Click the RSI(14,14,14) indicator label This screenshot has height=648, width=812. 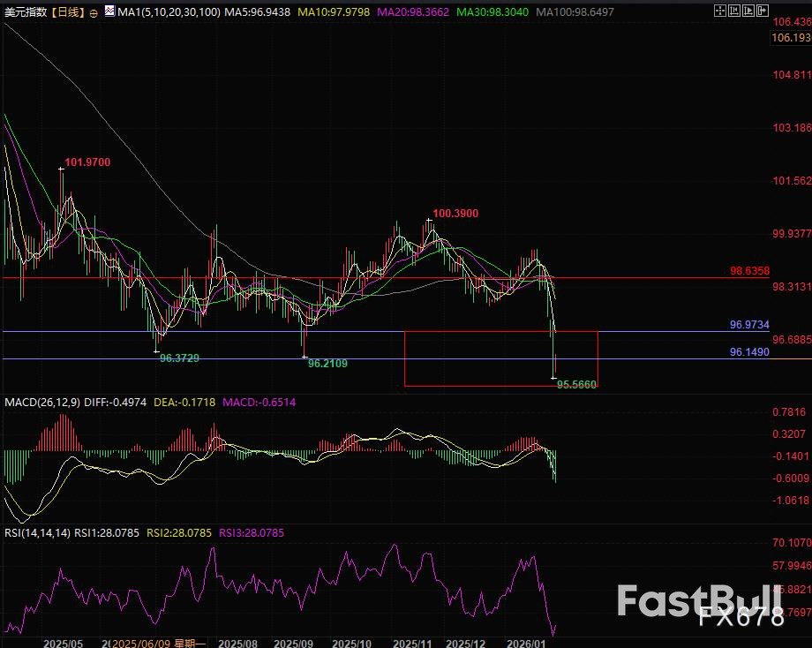click(x=37, y=532)
